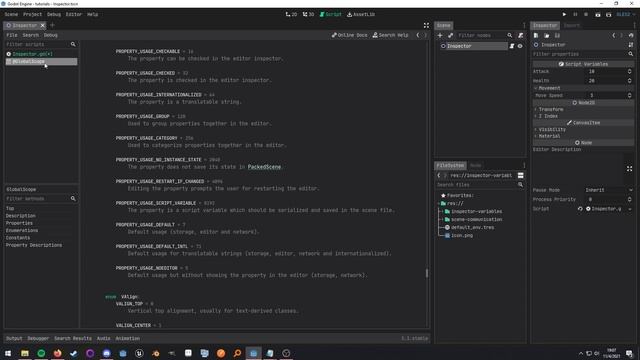This screenshot has height=360, width=640.
Task: Jump to Property Descriptions section
Action: (34, 245)
